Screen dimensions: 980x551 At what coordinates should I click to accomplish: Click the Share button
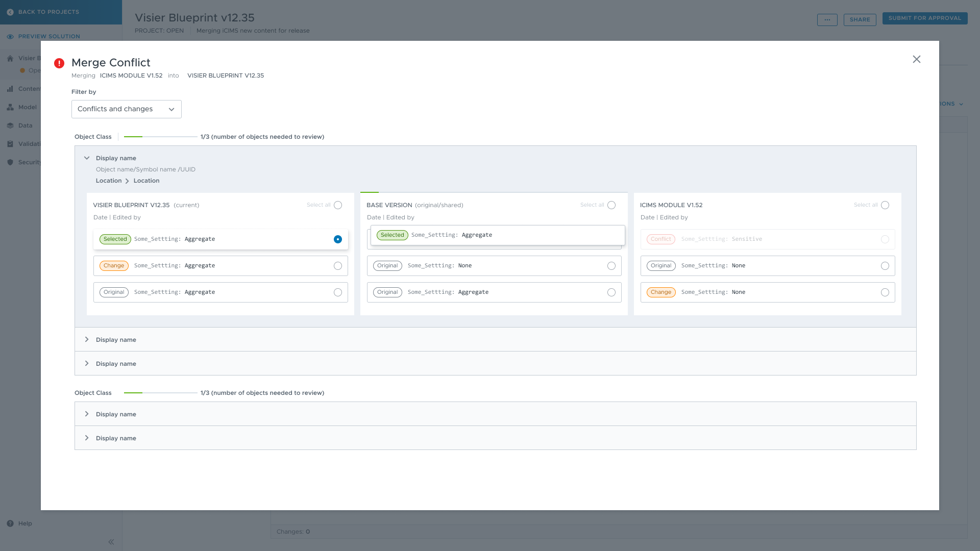[860, 20]
